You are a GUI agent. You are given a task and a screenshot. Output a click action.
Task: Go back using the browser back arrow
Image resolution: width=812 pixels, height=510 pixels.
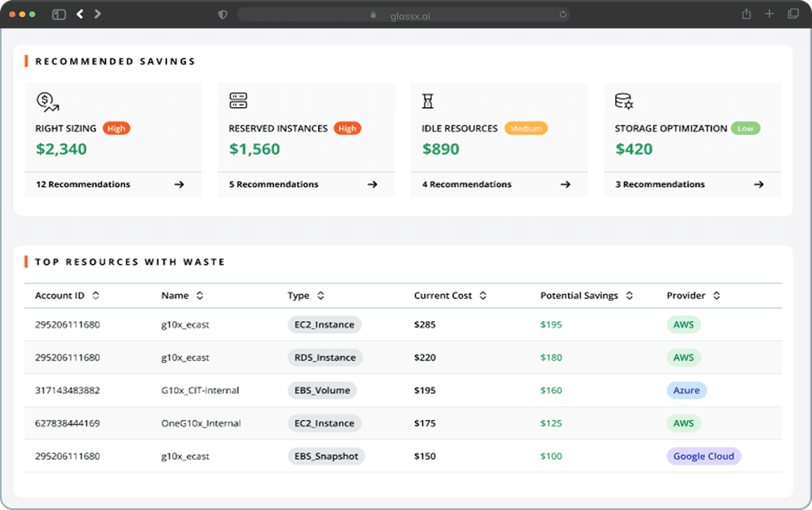[x=80, y=14]
